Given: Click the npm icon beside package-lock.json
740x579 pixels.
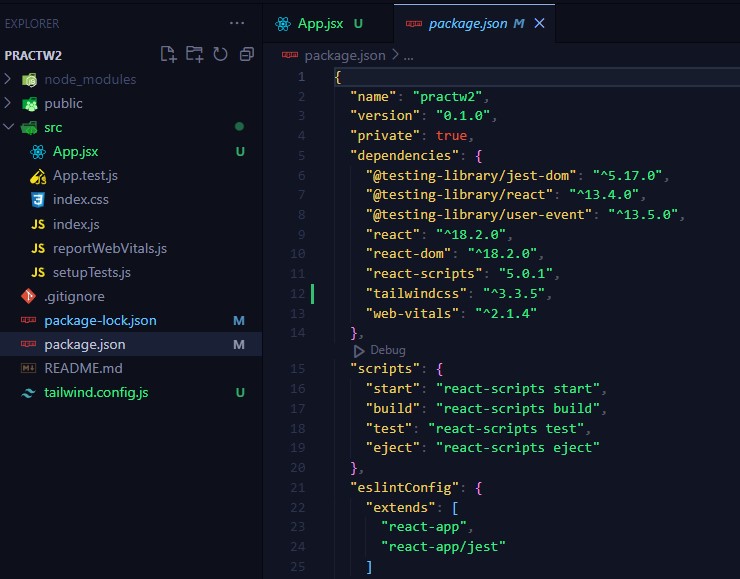Looking at the screenshot, I should point(28,320).
